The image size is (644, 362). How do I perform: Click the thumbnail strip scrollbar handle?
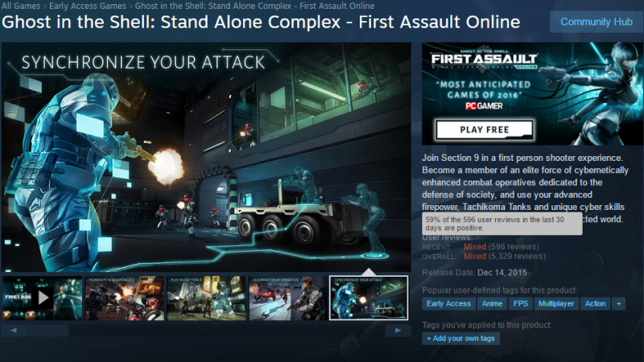click(48, 331)
